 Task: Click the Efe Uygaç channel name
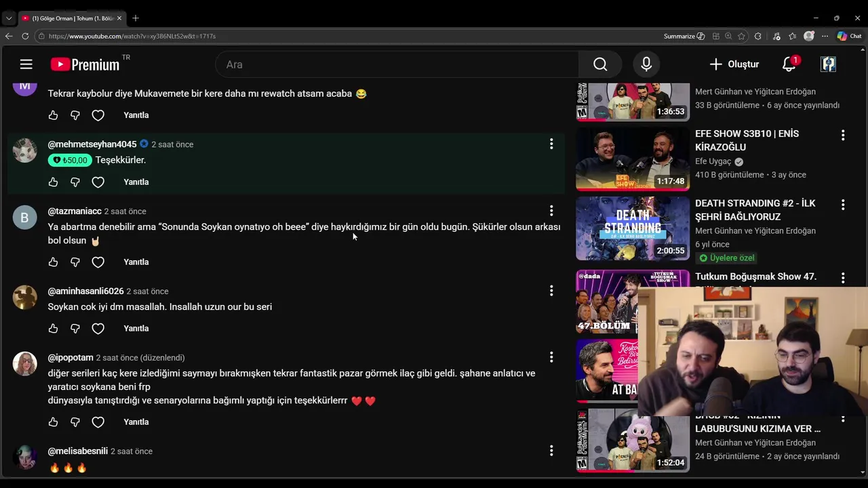coord(713,161)
